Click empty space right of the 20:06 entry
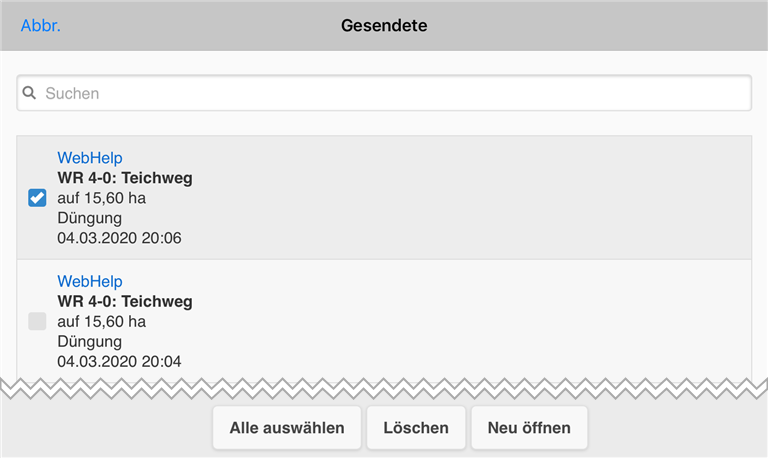The width and height of the screenshot is (768, 458). (x=500, y=198)
